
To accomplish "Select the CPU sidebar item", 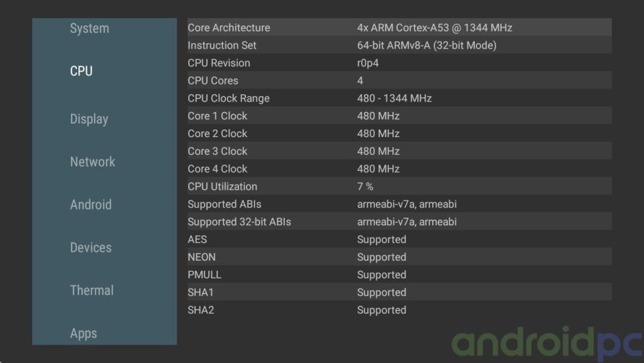I will [x=81, y=71].
